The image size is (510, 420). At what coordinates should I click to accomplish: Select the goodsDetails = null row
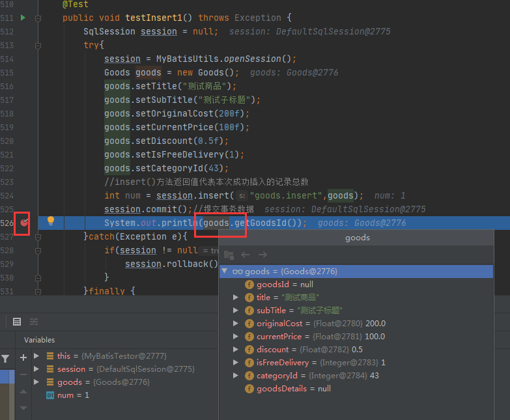point(356,389)
